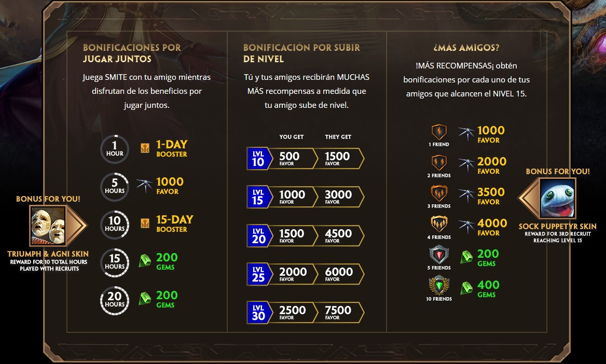Select the LVL 10 blue level badge
Screen dimensions: 606x364
[258, 159]
